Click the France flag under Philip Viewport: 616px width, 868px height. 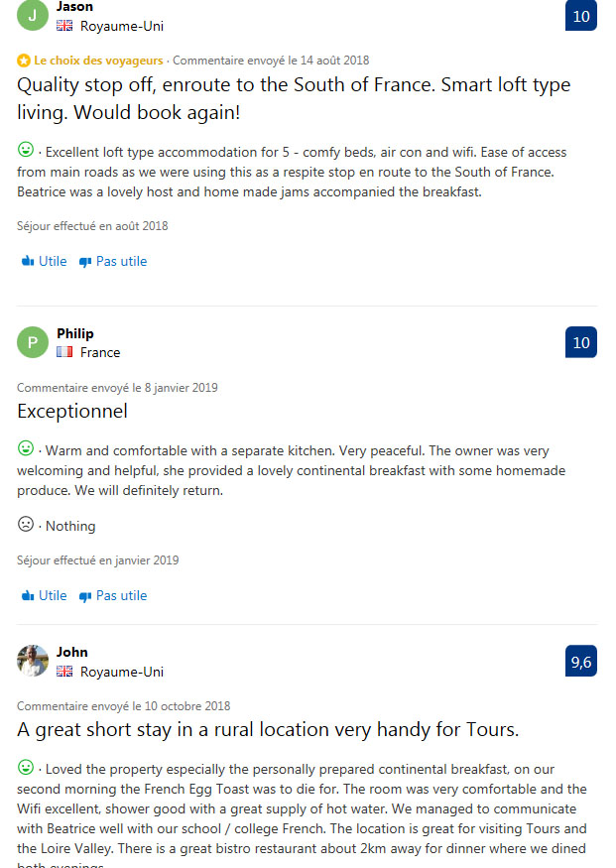pyautogui.click(x=64, y=352)
